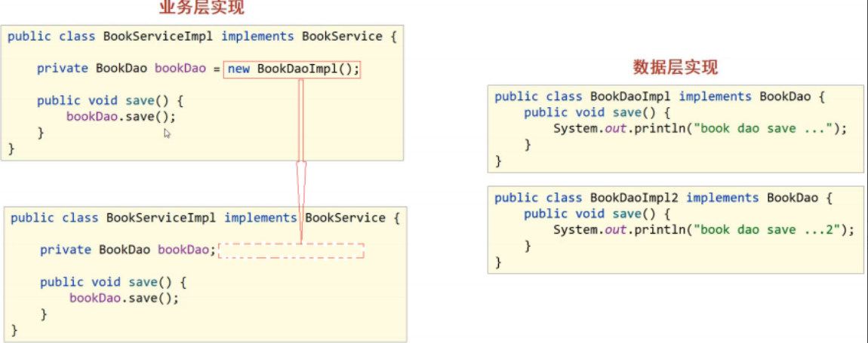The height and width of the screenshot is (343, 868).
Task: Click the 数据层实现 heading
Action: tap(675, 68)
